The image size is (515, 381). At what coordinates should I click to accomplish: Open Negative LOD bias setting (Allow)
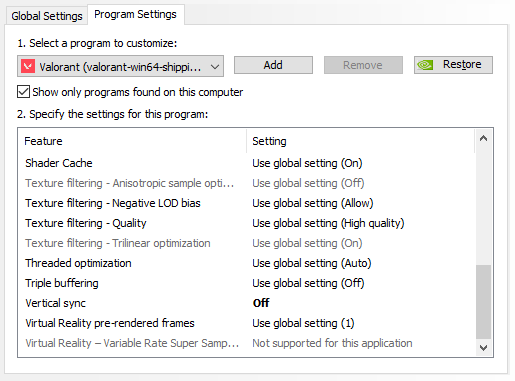(313, 203)
